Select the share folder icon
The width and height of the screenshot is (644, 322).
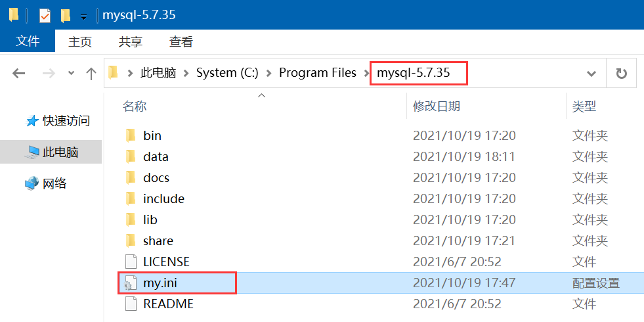pos(131,241)
